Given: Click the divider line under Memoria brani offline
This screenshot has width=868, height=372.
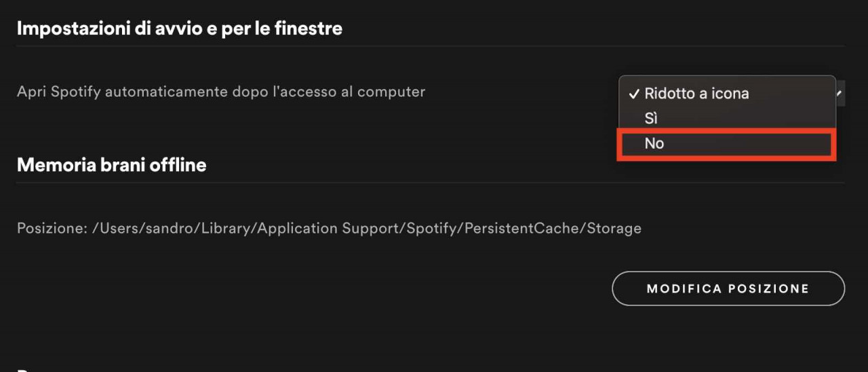Looking at the screenshot, I should 431,182.
